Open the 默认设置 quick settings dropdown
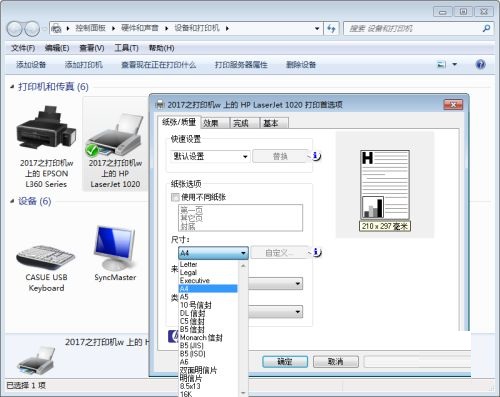The height and width of the screenshot is (397, 500). (210, 156)
